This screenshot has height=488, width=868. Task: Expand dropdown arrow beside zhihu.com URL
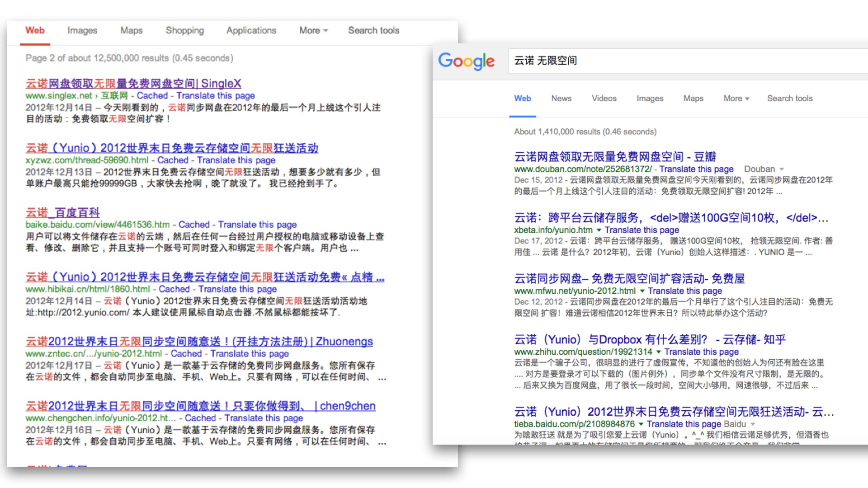[659, 352]
